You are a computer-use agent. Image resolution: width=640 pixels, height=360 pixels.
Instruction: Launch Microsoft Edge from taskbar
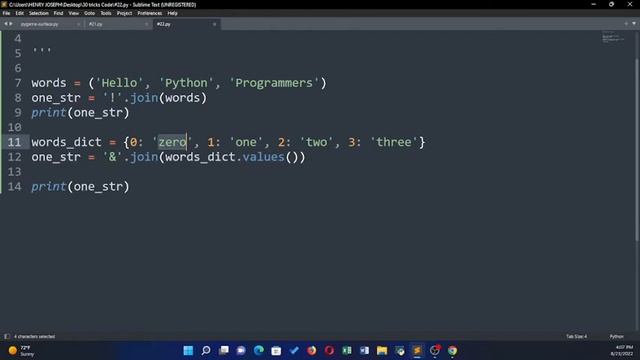(259, 350)
